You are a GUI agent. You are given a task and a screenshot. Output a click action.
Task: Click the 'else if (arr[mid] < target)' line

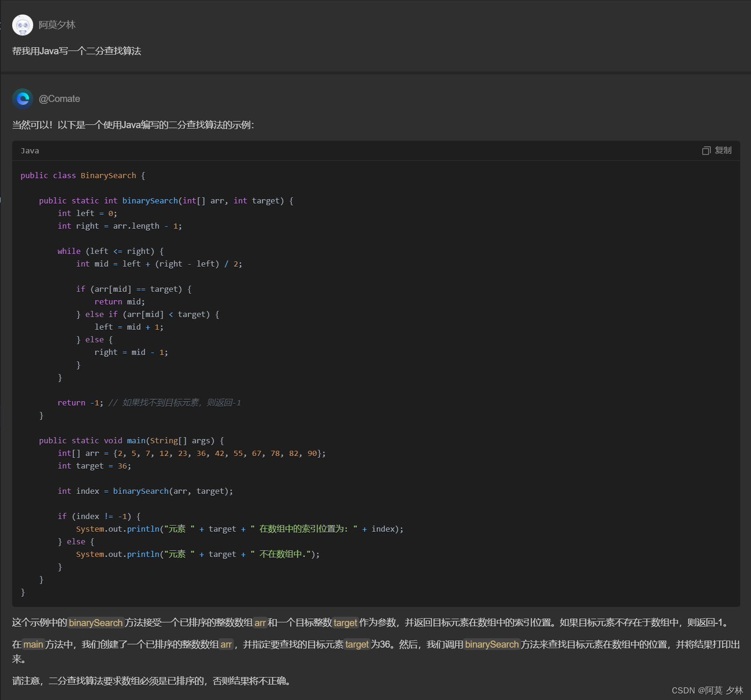tap(148, 314)
